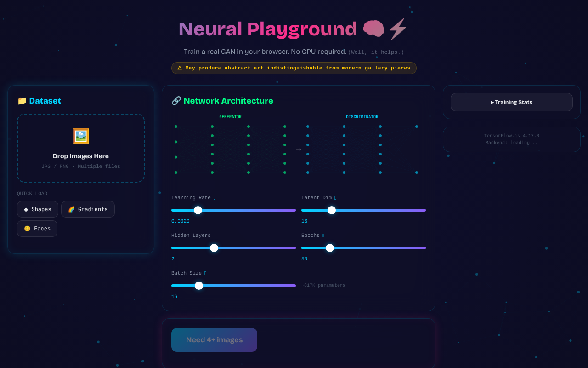Load the Shapes quick dataset
The width and height of the screenshot is (588, 368).
coord(38,209)
